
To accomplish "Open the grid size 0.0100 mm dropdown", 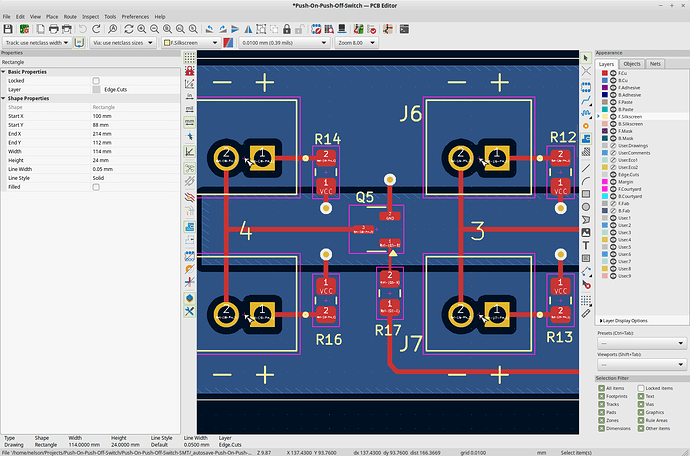I will click(x=284, y=43).
